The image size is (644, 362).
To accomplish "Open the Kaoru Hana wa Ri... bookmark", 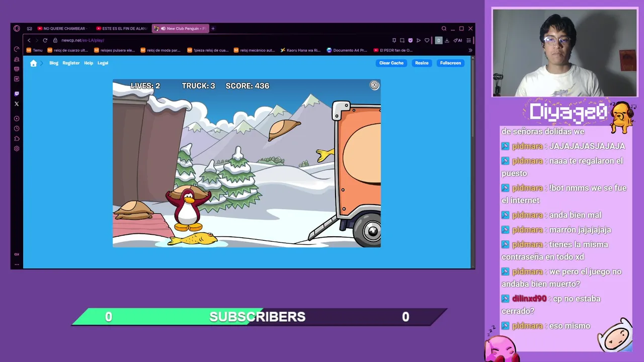I will (300, 50).
